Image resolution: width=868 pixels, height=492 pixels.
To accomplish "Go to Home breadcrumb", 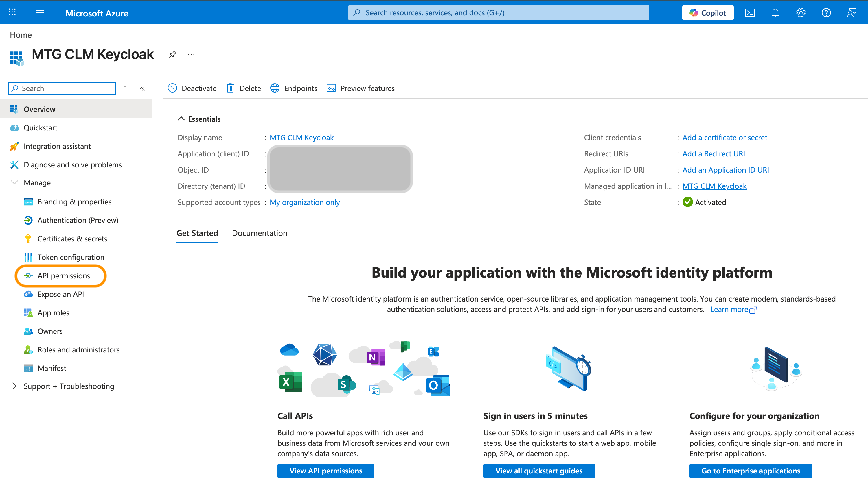I will (21, 35).
